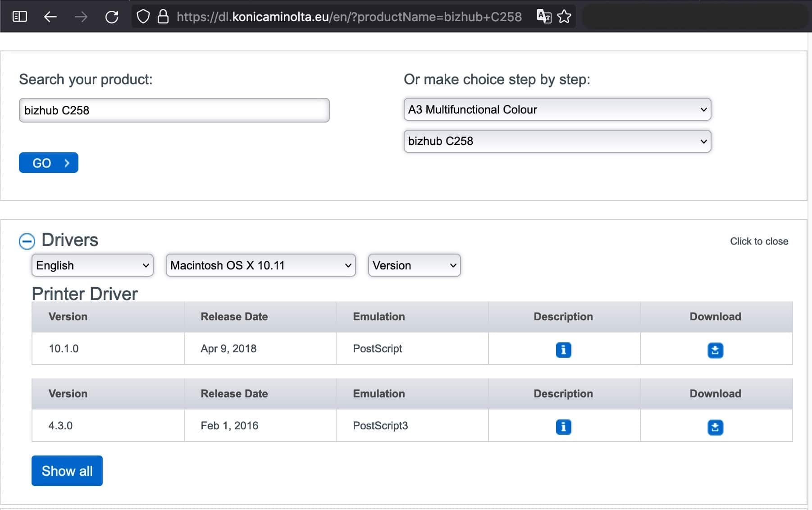Image resolution: width=812 pixels, height=510 pixels.
Task: Select the version cell '10.1.0'
Action: (64, 349)
